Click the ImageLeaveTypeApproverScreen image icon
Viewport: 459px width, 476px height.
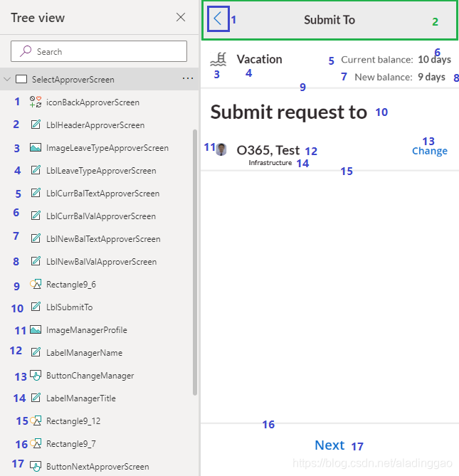click(x=36, y=147)
